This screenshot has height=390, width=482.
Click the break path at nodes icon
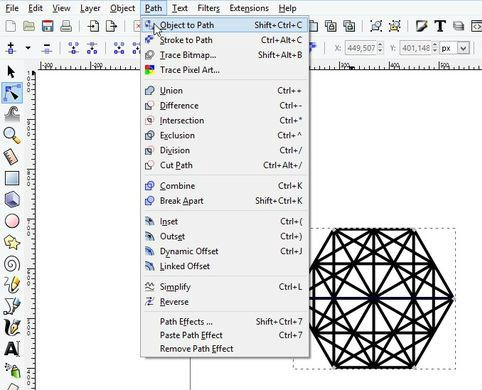92,48
